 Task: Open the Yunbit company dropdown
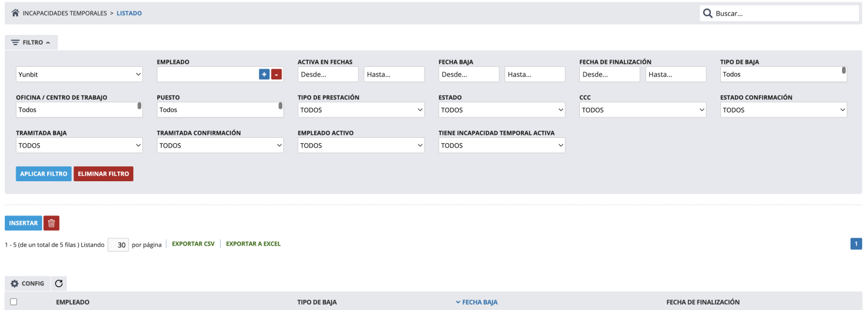tap(79, 75)
